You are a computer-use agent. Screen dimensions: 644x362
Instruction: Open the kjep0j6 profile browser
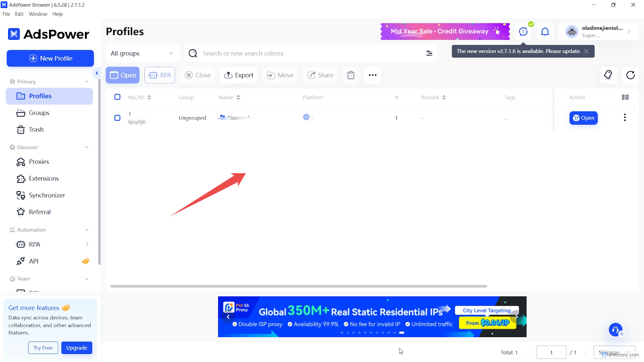(x=584, y=118)
